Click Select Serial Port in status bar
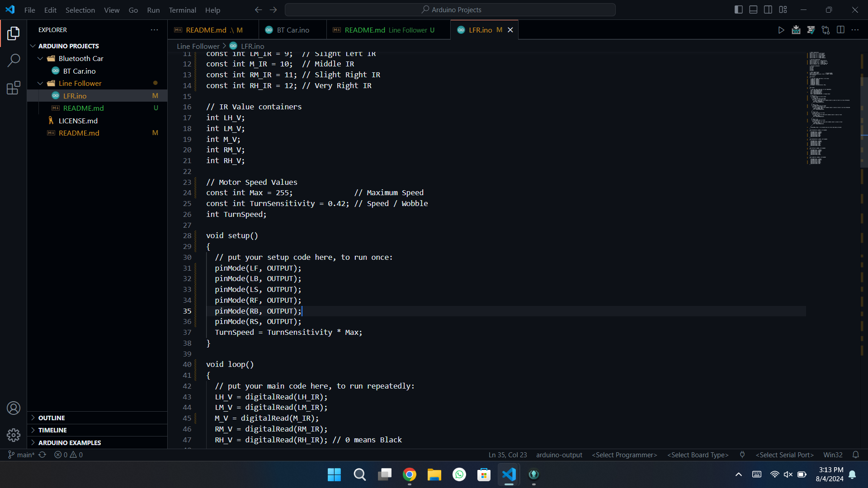 (784, 455)
